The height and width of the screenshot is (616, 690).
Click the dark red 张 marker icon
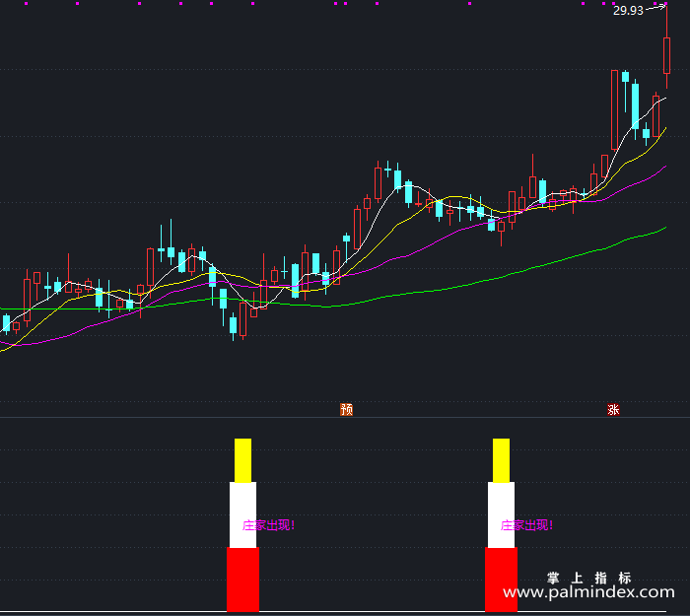tap(613, 410)
